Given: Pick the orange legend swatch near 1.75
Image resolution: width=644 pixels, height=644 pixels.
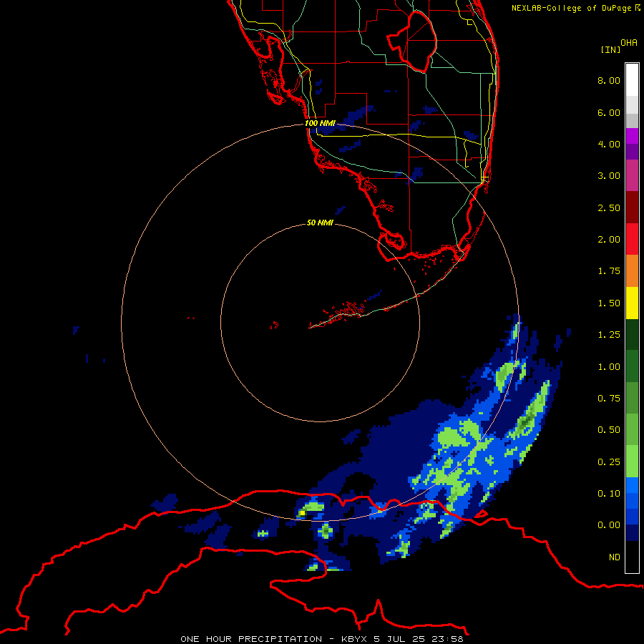Looking at the screenshot, I should click(x=632, y=271).
